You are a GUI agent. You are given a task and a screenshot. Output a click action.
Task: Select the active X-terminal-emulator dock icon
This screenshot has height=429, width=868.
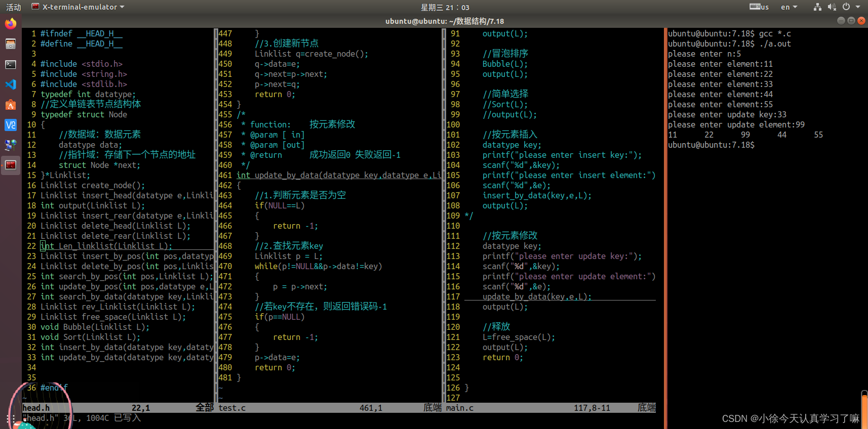(x=11, y=165)
